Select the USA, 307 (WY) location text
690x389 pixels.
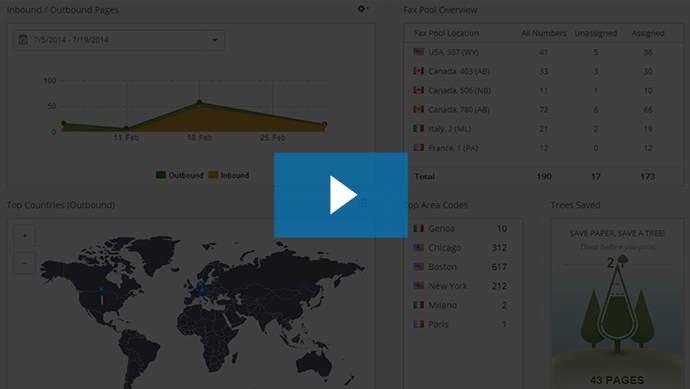tap(453, 52)
